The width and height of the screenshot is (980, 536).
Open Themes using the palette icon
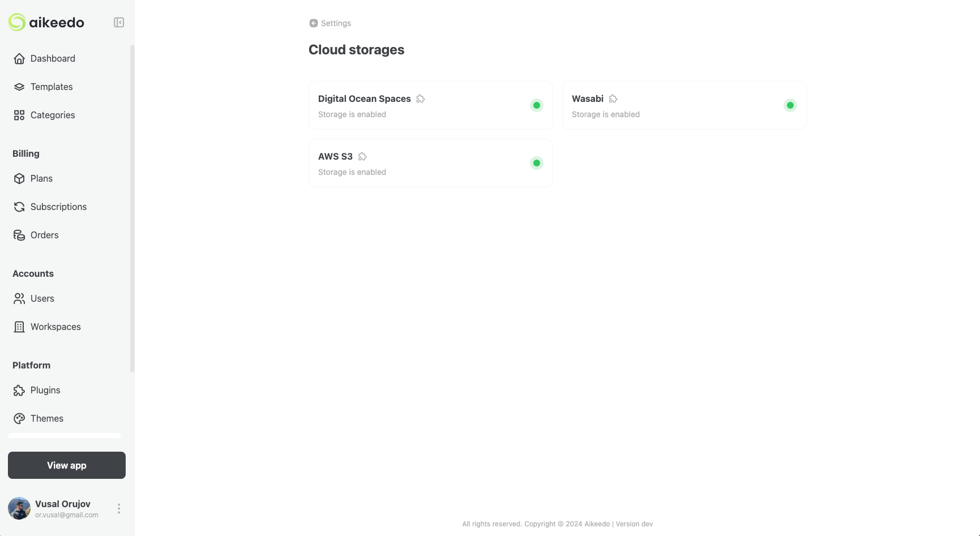[19, 418]
